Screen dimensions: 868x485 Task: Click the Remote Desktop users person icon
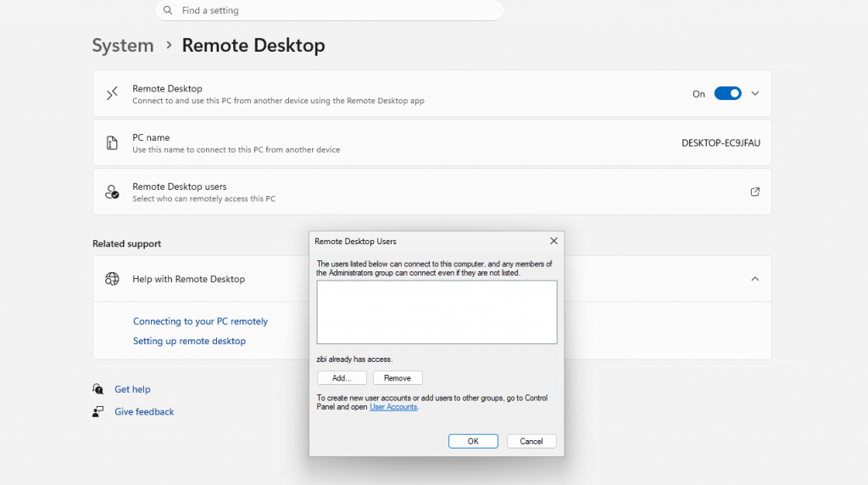pyautogui.click(x=112, y=192)
